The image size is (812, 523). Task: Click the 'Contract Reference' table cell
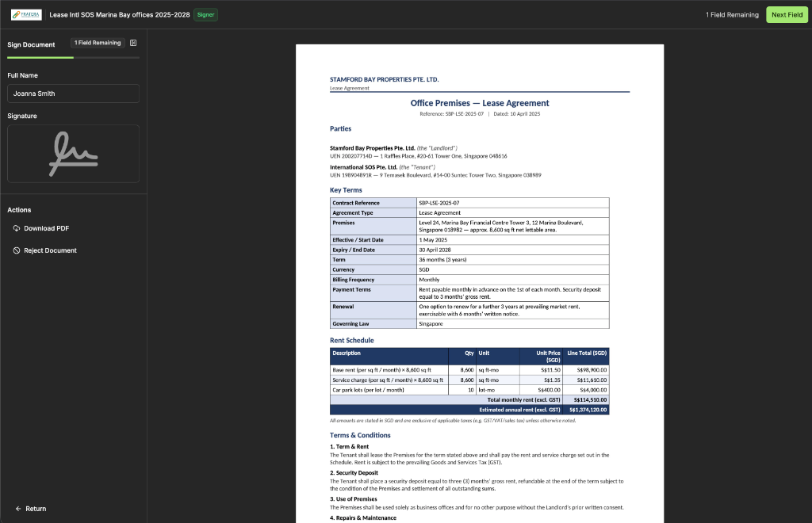373,203
